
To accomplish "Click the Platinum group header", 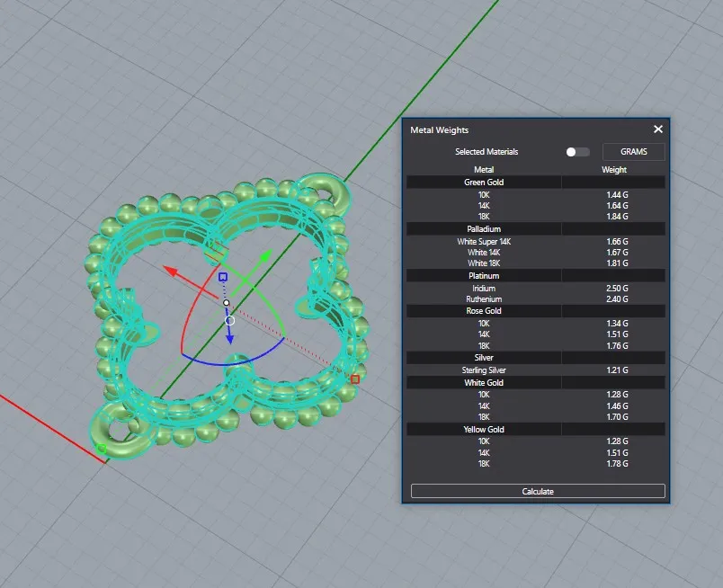I will point(484,276).
